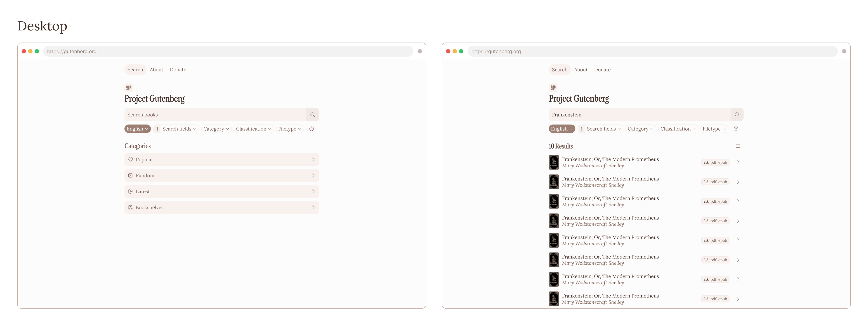This screenshot has width=868, height=326.
Task: Click the books icon on Bookshelves row
Action: (x=130, y=208)
